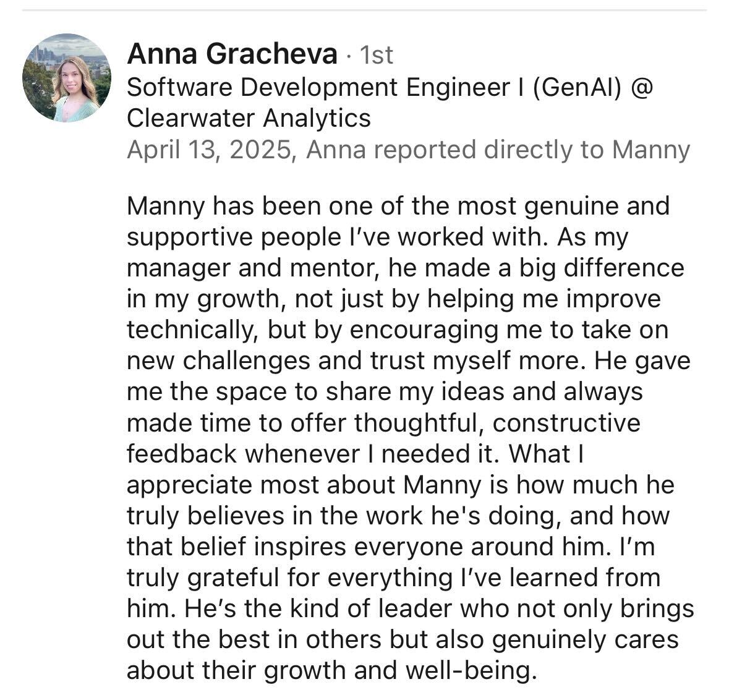Click the Clearwater Analytics company text
This screenshot has height=700, width=729.
[249, 117]
